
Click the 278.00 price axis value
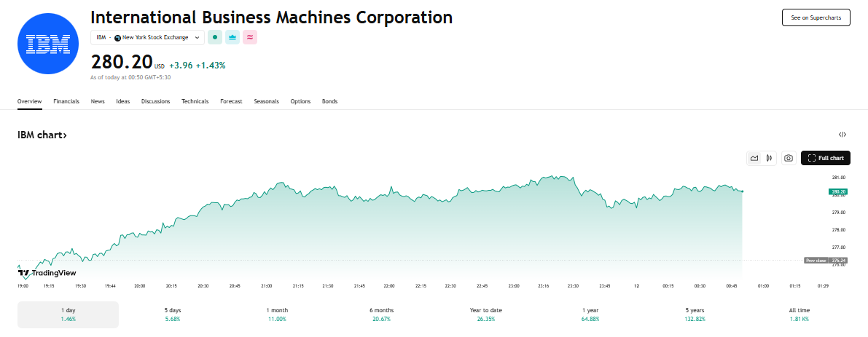point(838,230)
